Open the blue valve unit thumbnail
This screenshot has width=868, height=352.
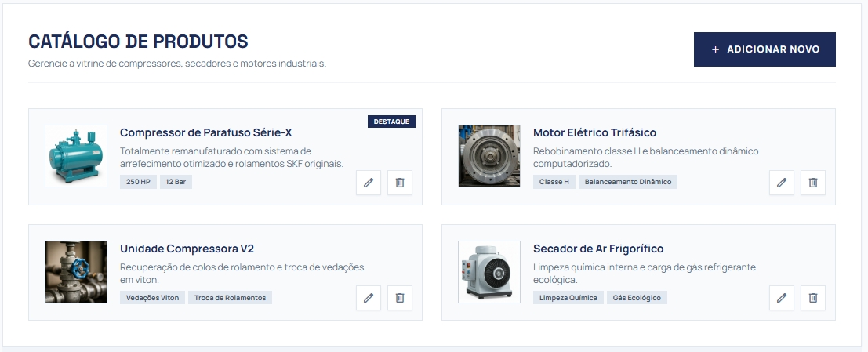(x=76, y=272)
